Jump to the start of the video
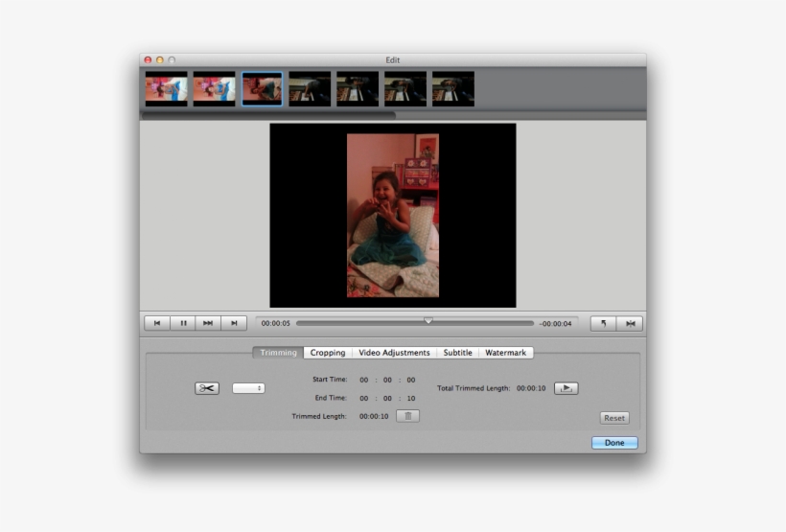Image resolution: width=786 pixels, height=532 pixels. [x=157, y=323]
